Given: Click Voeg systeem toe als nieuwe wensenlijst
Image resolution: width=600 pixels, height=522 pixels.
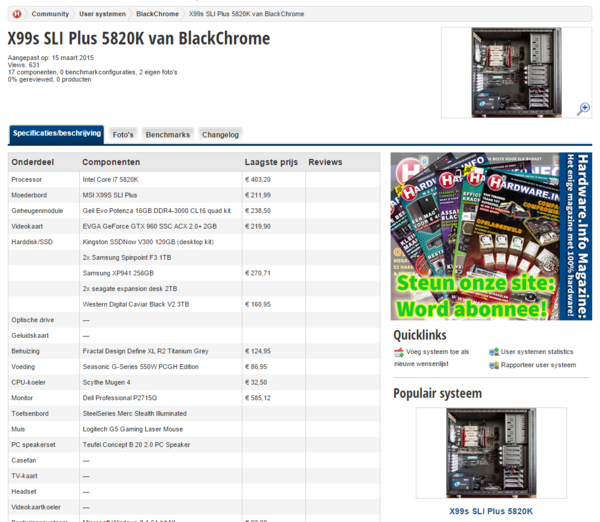Looking at the screenshot, I should (x=432, y=358).
